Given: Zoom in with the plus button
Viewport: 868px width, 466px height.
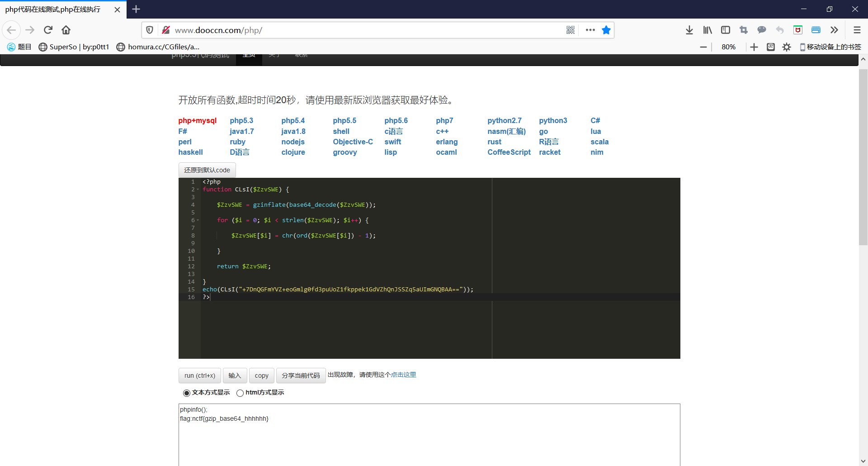Looking at the screenshot, I should tap(754, 47).
